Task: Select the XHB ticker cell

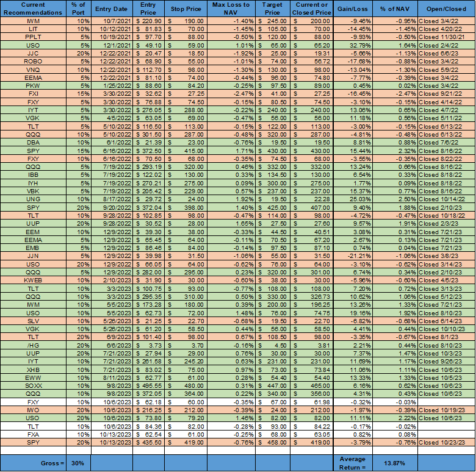Action: pos(33,370)
